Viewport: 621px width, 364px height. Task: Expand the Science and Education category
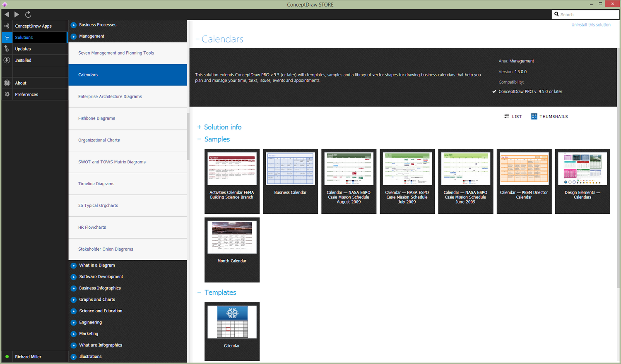point(74,311)
